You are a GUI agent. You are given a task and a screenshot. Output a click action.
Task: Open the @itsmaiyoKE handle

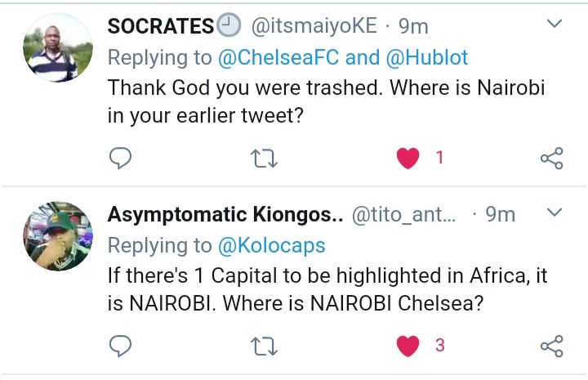[x=314, y=26]
